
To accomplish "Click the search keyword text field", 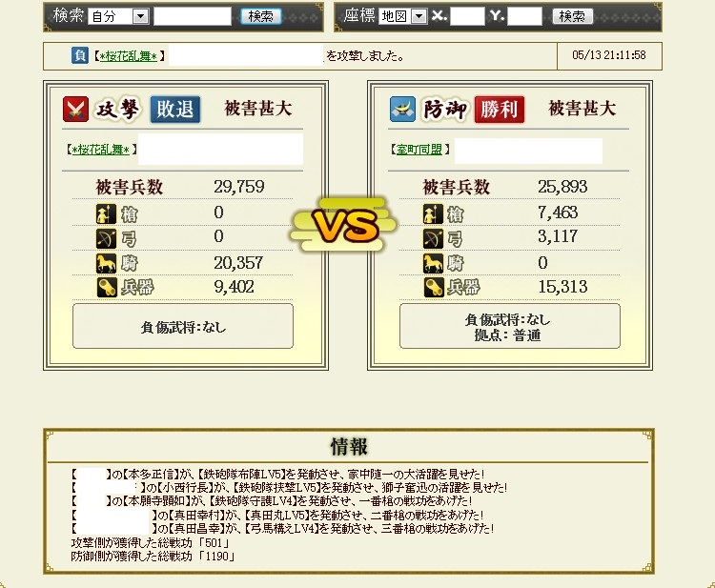I will (x=193, y=16).
